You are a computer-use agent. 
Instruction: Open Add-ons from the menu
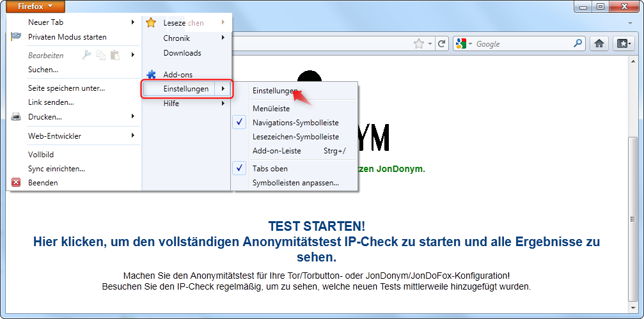(178, 75)
